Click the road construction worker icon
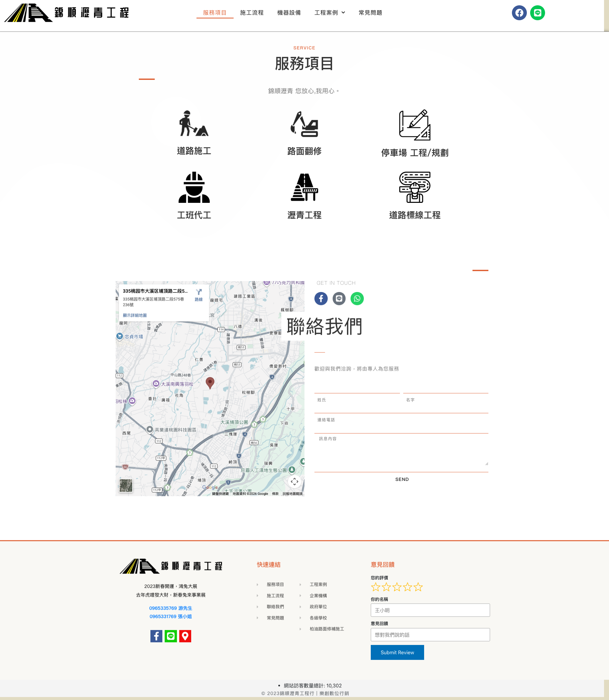The image size is (609, 700). 194,124
